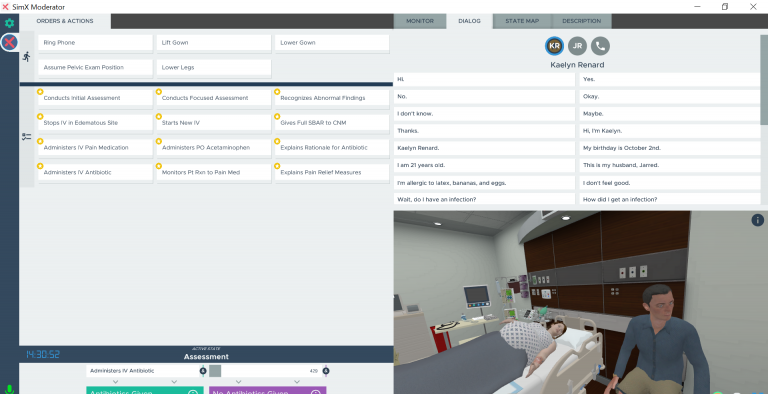Expand the chevron under Administers IV Antibiotic
This screenshot has height=394, width=768.
116,382
